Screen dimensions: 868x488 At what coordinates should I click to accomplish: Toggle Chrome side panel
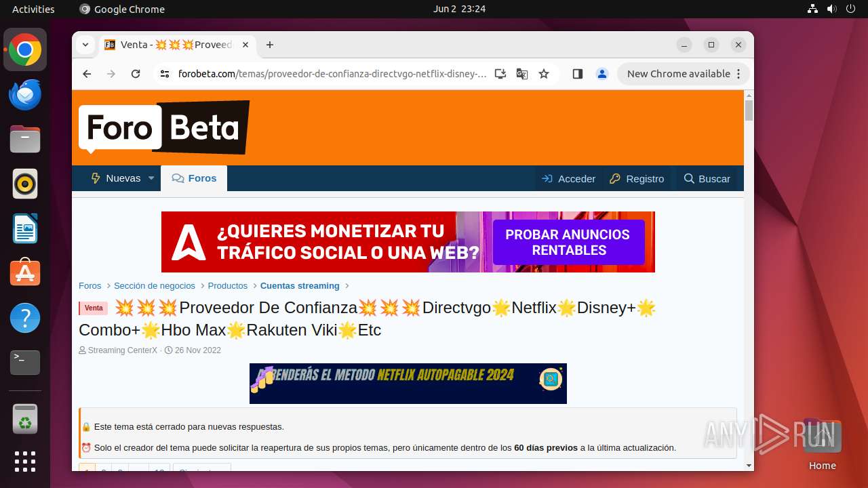[x=578, y=74]
